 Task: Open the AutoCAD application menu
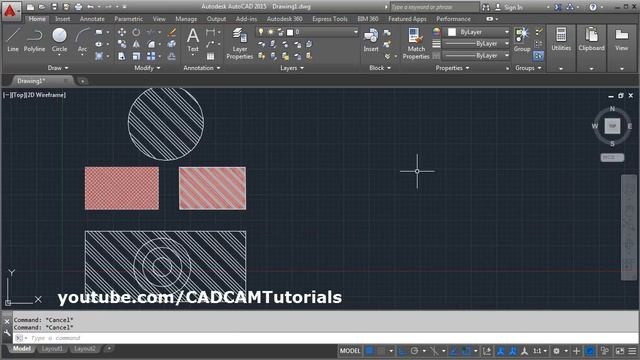pyautogui.click(x=10, y=11)
